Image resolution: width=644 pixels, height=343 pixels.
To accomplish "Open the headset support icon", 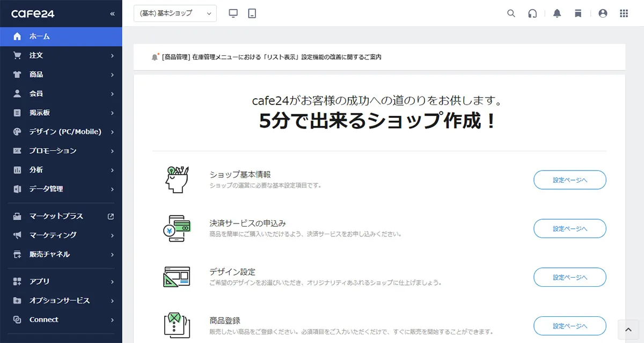I will tap(532, 13).
